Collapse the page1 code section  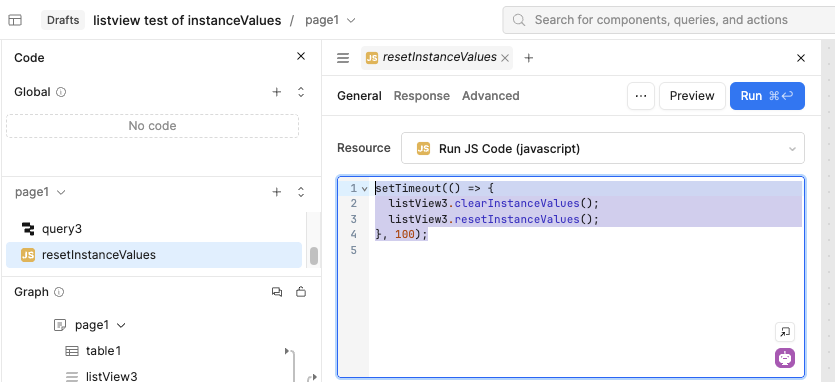point(301,192)
